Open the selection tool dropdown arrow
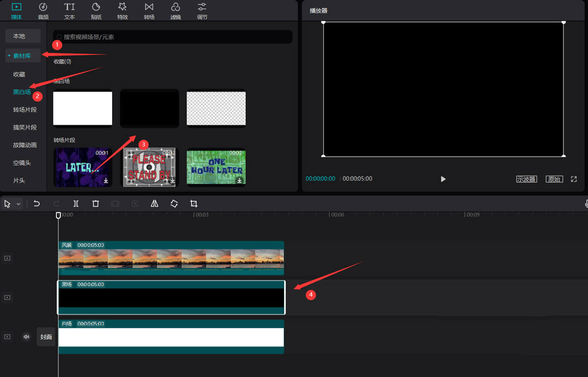Viewport: 588px width, 377px height. coord(19,204)
